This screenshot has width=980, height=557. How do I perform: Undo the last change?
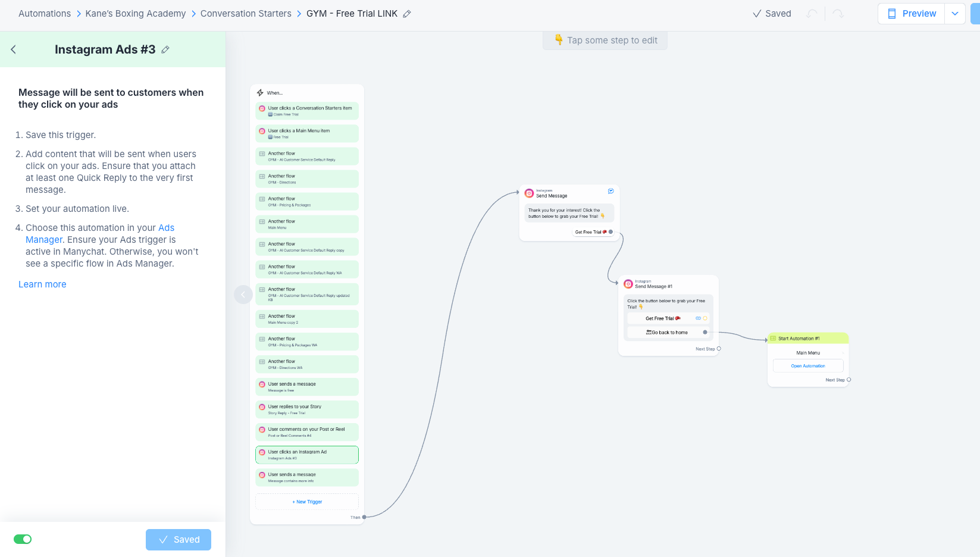coord(812,14)
